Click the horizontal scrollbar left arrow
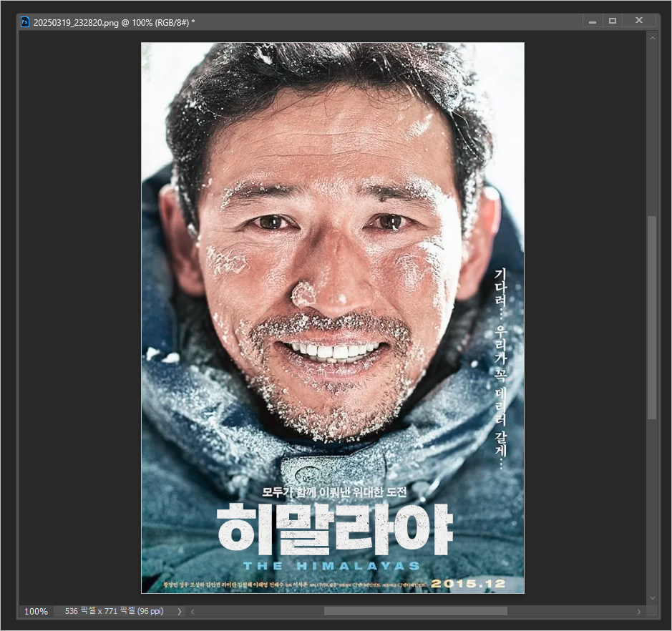This screenshot has width=672, height=631. coord(193,611)
